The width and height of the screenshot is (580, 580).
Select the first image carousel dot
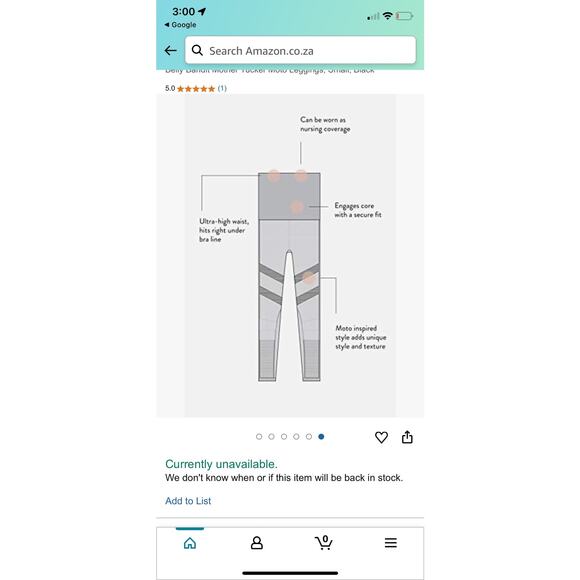click(x=259, y=437)
